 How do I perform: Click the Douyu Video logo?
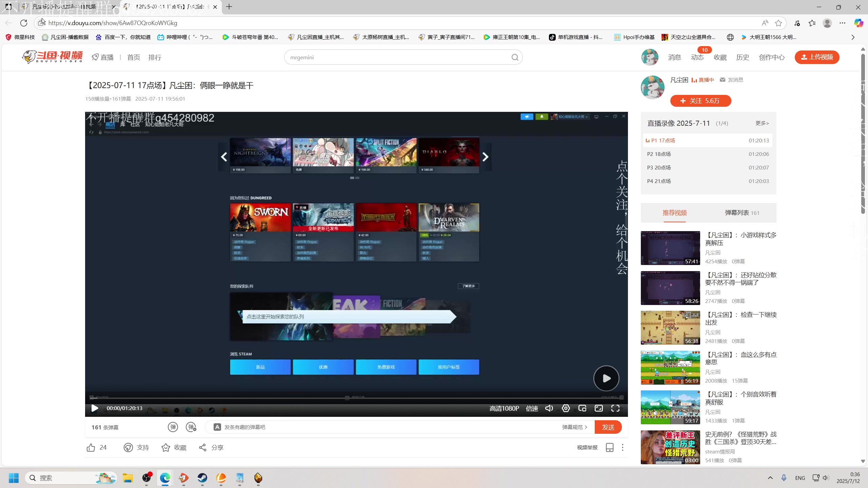53,57
